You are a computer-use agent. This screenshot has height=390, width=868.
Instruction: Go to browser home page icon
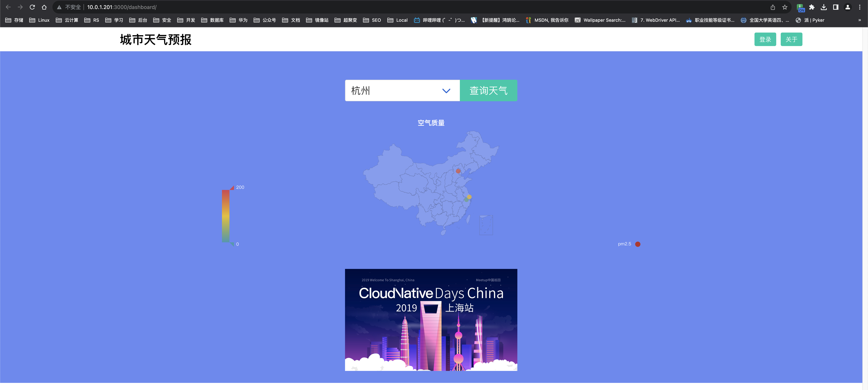point(44,7)
